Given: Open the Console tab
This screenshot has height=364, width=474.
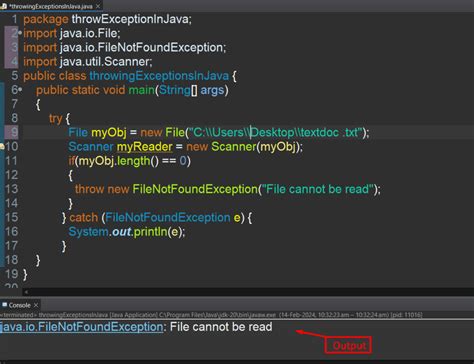Looking at the screenshot, I should click(x=19, y=305).
